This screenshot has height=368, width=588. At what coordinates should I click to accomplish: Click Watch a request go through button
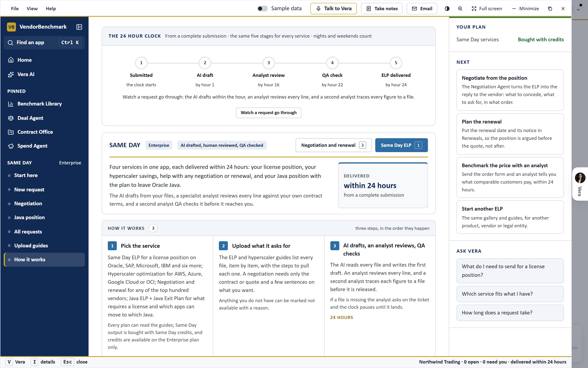268,113
